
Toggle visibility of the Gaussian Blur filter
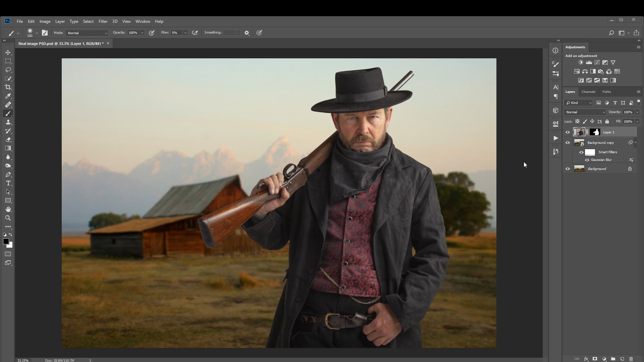587,160
